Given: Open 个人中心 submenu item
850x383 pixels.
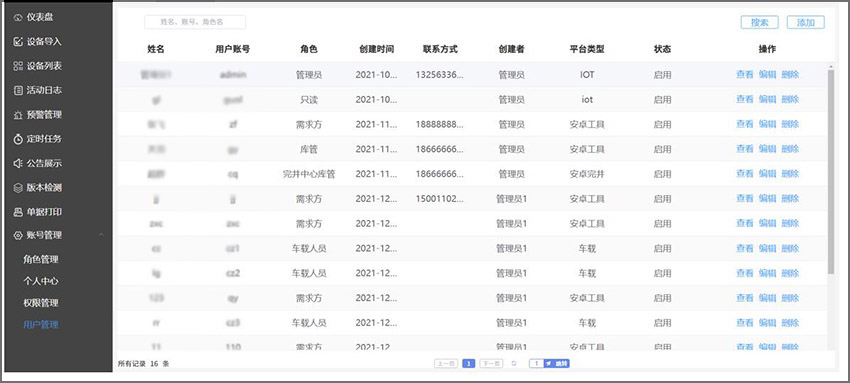Looking at the screenshot, I should [41, 281].
